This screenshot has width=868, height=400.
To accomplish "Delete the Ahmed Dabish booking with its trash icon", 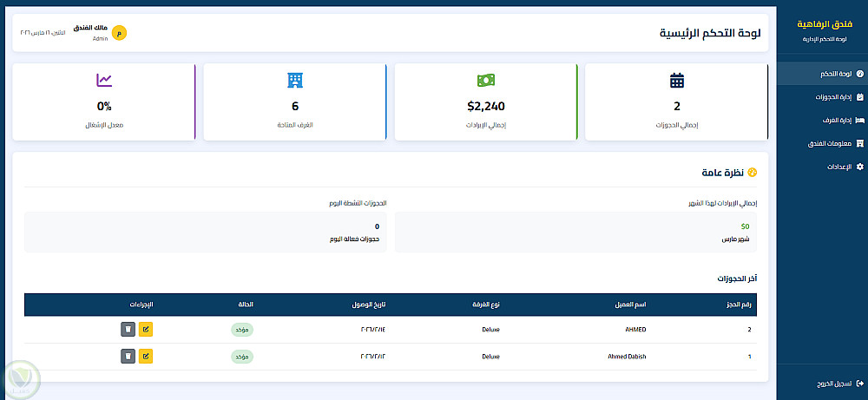I will [x=128, y=357].
